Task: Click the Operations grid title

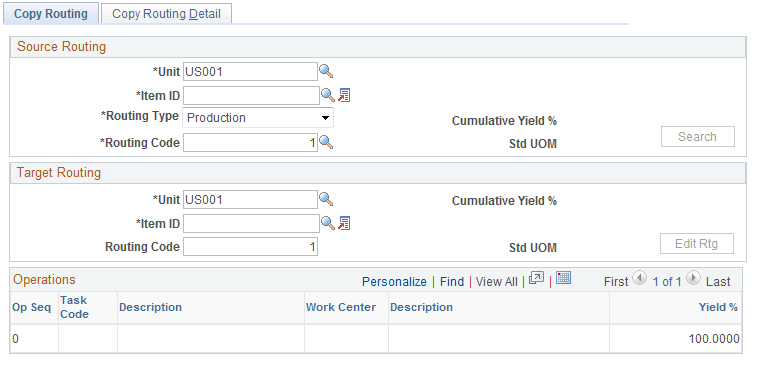Action: tap(44, 280)
